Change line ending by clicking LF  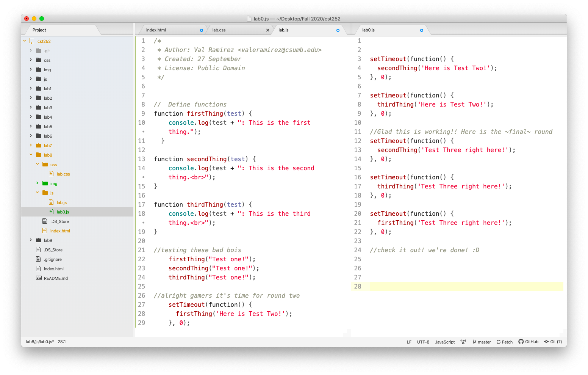coord(409,342)
